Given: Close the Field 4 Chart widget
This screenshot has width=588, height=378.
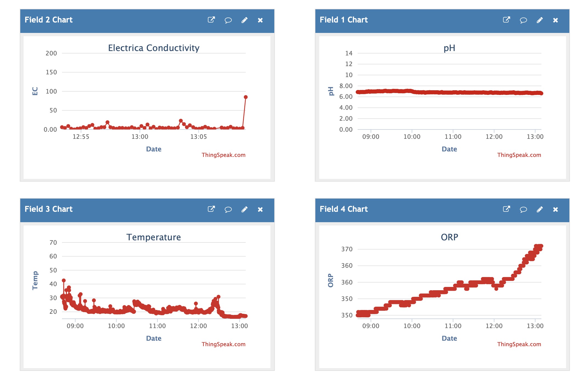Looking at the screenshot, I should click(555, 210).
